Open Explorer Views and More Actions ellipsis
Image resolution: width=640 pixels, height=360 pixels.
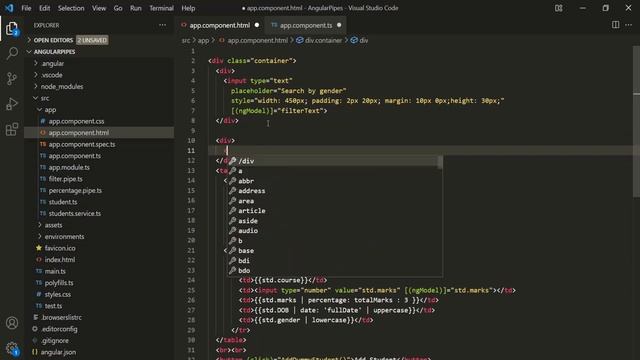[x=162, y=25]
